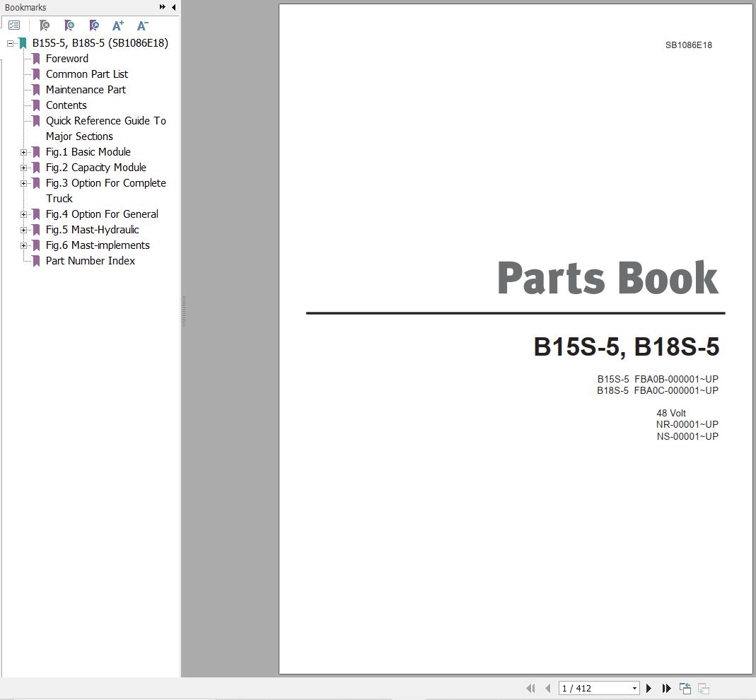This screenshot has width=756, height=700.
Task: Click the delete bookmark icon
Action: click(x=45, y=25)
